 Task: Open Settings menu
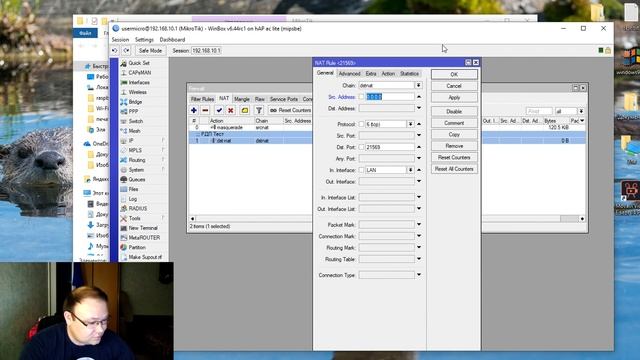click(x=144, y=40)
